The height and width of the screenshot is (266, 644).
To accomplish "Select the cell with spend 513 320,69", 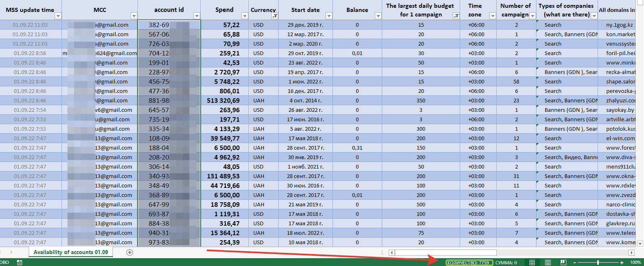I will click(x=225, y=101).
